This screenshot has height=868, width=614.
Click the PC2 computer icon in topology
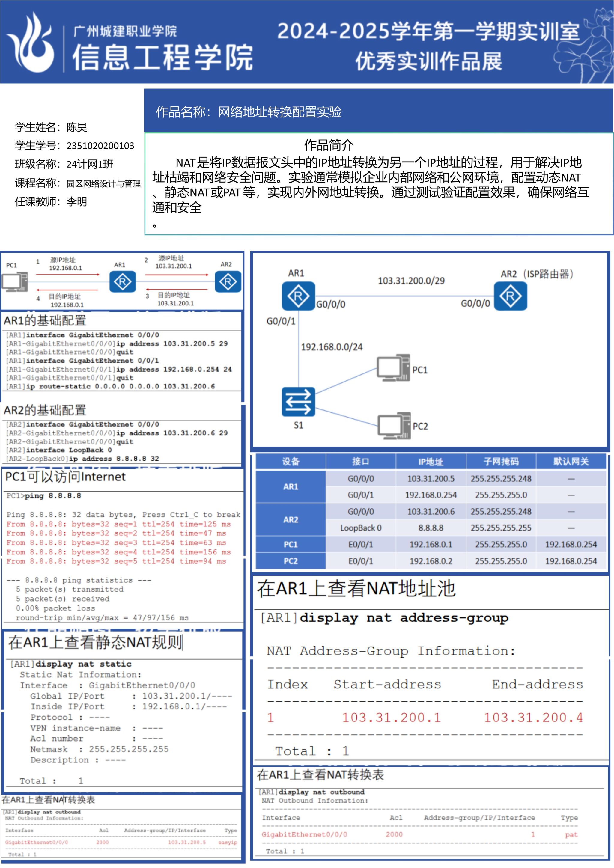click(394, 426)
